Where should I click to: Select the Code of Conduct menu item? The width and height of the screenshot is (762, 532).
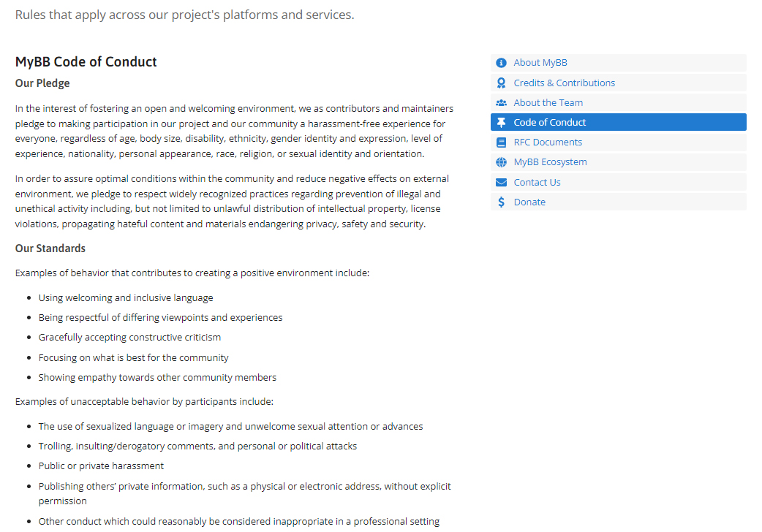click(618, 123)
